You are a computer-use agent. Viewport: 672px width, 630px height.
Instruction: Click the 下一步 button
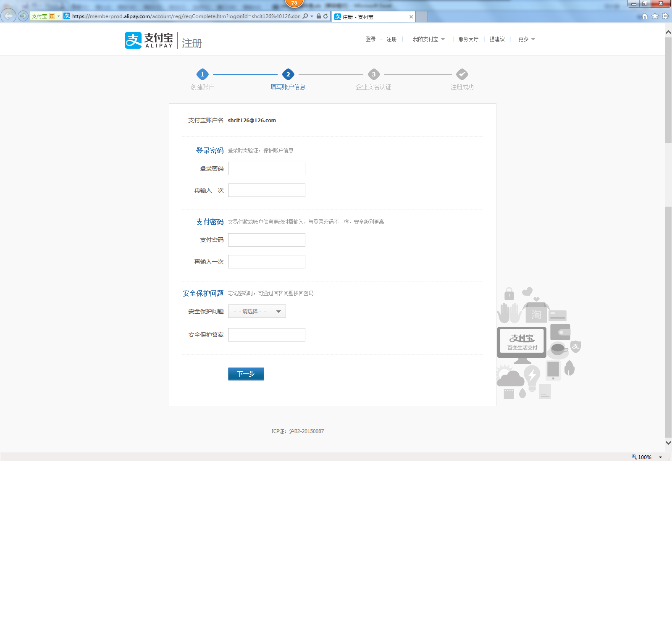tap(246, 374)
